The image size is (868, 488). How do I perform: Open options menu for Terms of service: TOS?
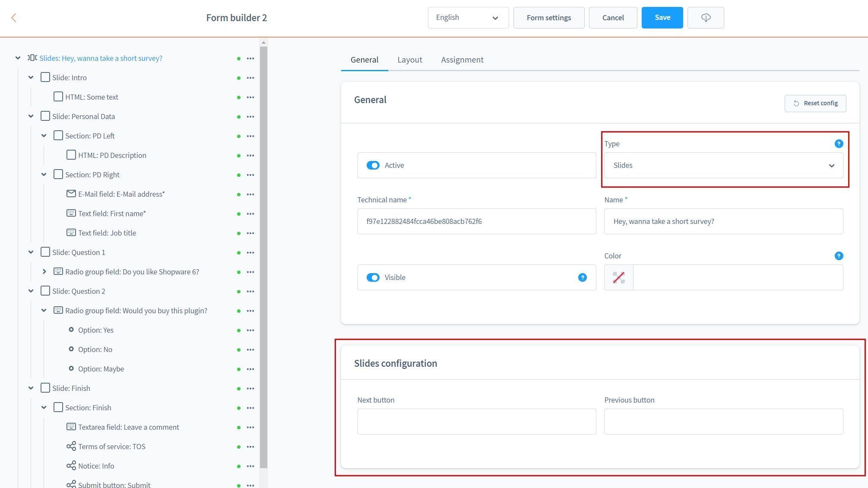point(250,447)
